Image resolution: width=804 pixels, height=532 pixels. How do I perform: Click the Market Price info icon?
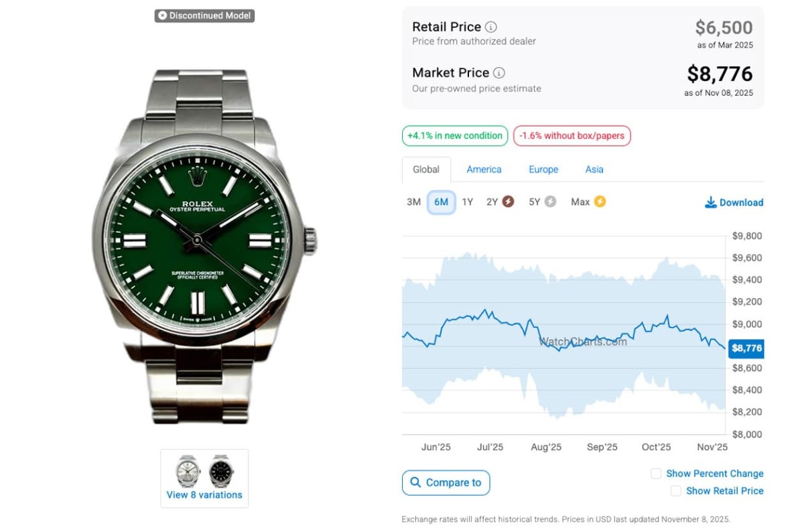(x=499, y=73)
